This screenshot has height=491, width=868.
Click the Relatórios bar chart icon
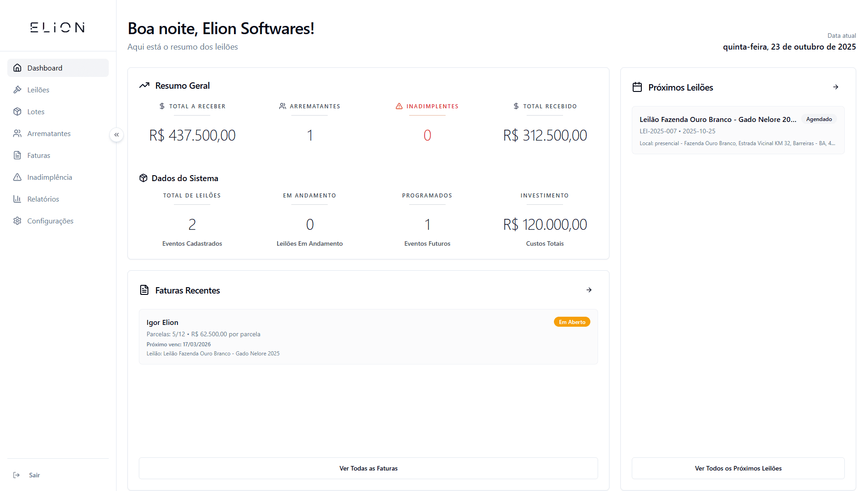point(17,199)
